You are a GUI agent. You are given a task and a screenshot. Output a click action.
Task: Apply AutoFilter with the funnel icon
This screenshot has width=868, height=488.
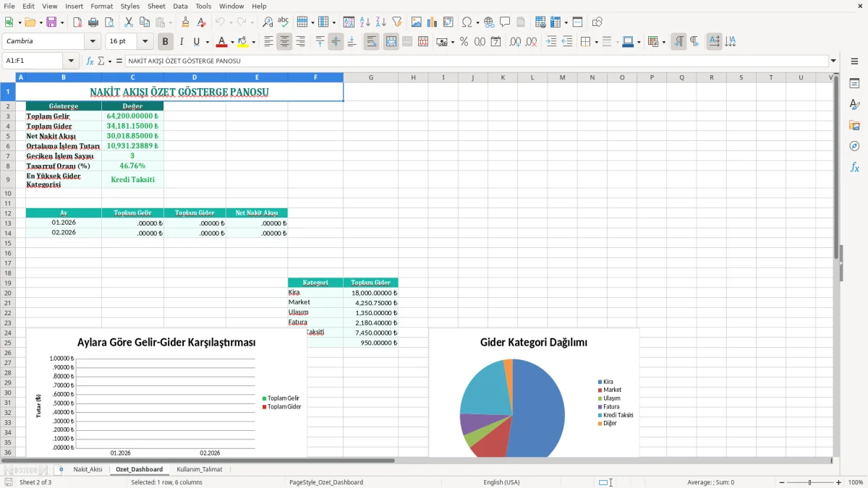396,22
